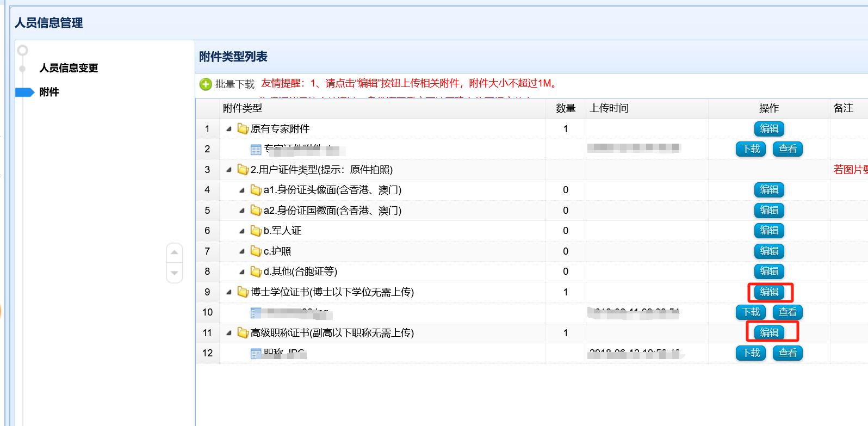This screenshot has width=868, height=426.
Task: Collapse the 原有专家附件 tree node
Action: [x=229, y=129]
